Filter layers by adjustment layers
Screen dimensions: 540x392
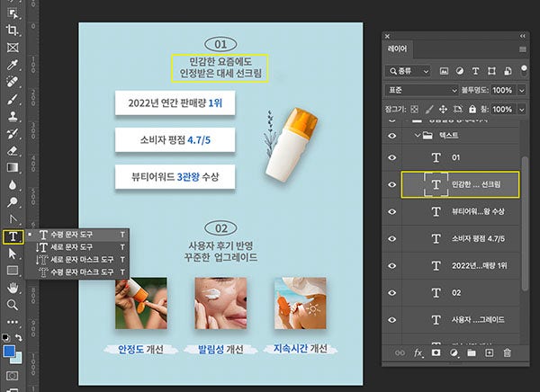[x=460, y=71]
